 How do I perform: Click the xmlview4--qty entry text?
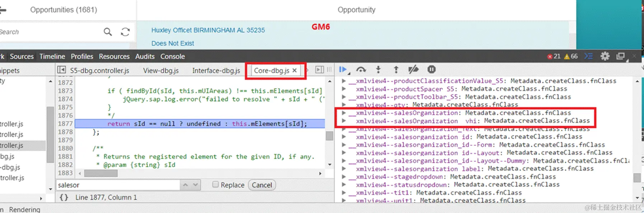[x=433, y=105]
